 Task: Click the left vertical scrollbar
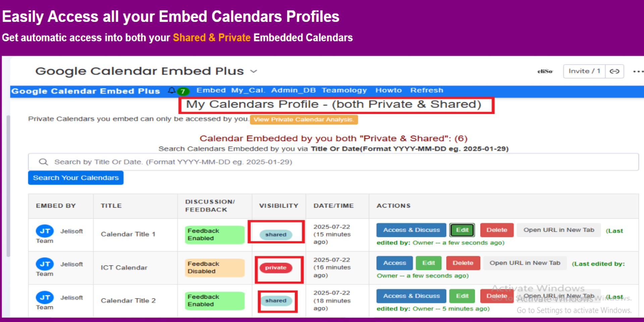(x=8, y=186)
